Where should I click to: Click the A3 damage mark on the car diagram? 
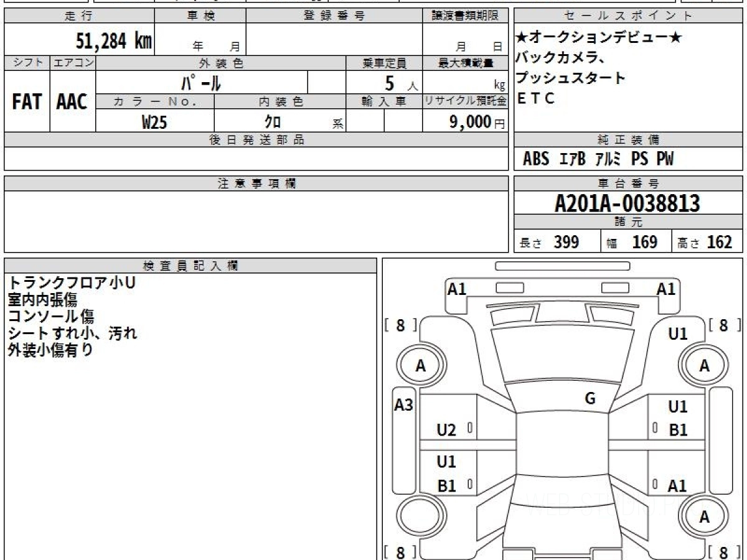[x=404, y=405]
